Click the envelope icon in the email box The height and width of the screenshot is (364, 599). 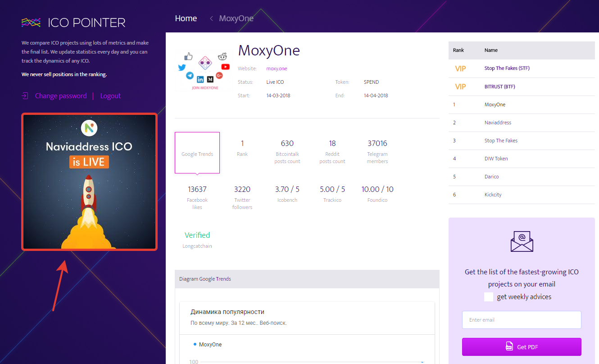[x=522, y=241]
